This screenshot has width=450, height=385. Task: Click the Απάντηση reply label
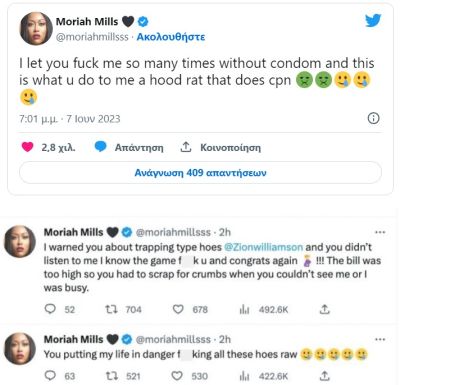139,147
